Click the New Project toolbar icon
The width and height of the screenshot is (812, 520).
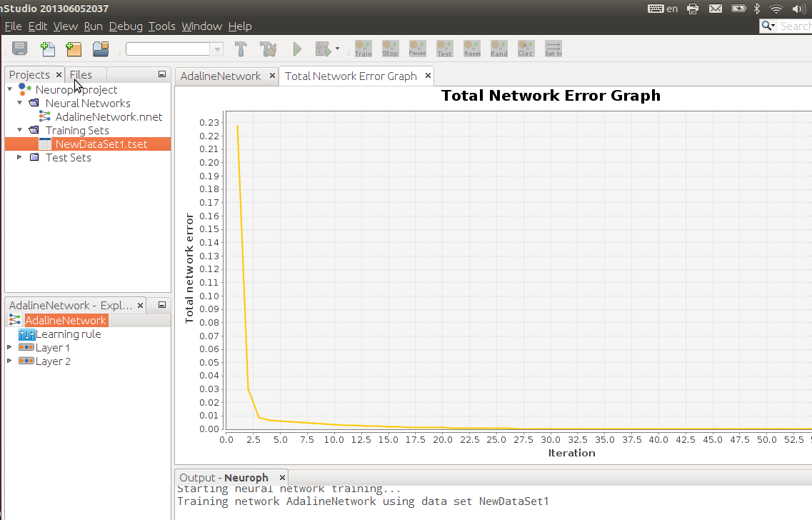[74, 49]
